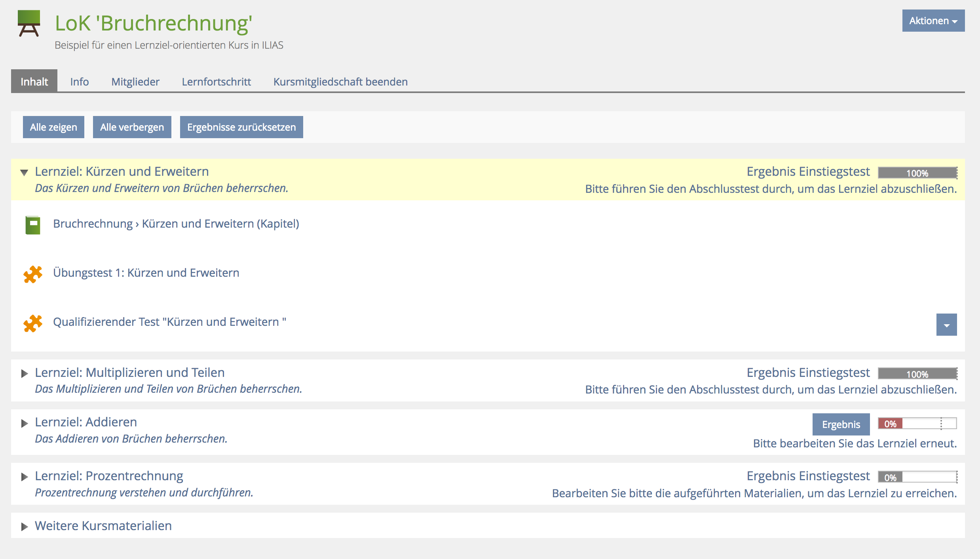Click the green learning module book icon

(33, 225)
